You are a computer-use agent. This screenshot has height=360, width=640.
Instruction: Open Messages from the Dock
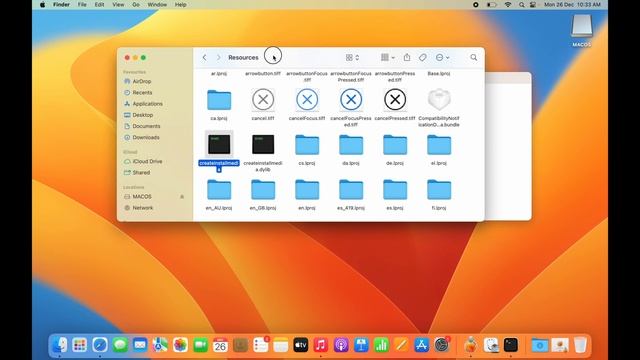point(120,345)
